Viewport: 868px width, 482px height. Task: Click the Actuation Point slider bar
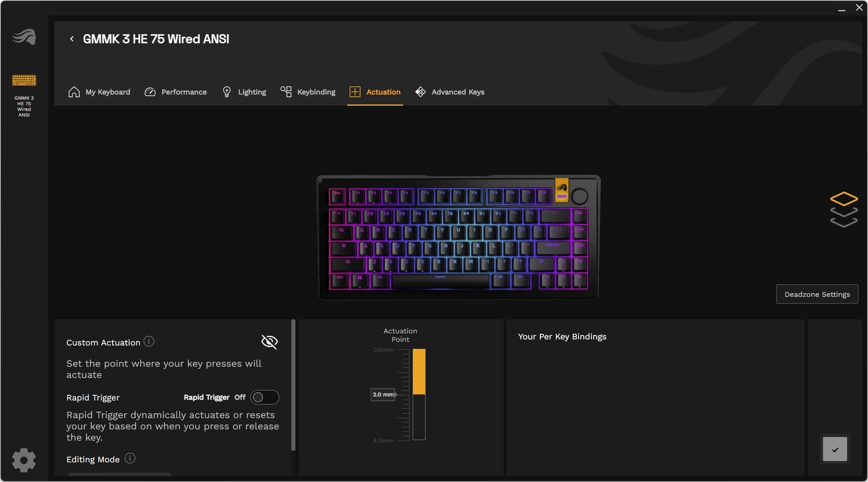point(419,394)
